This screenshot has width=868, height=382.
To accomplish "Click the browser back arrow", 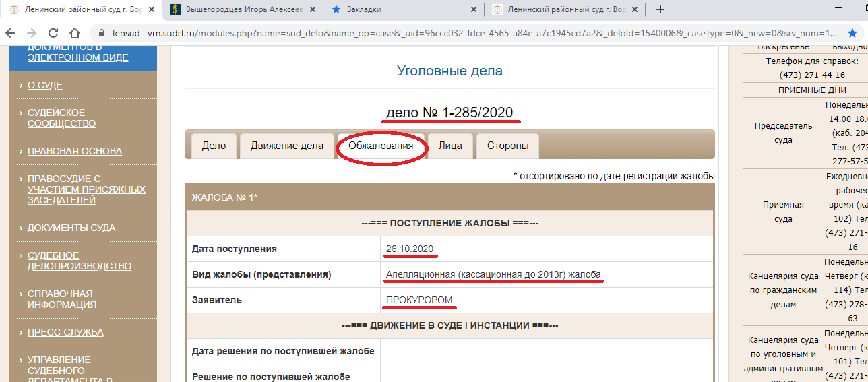I will [11, 32].
